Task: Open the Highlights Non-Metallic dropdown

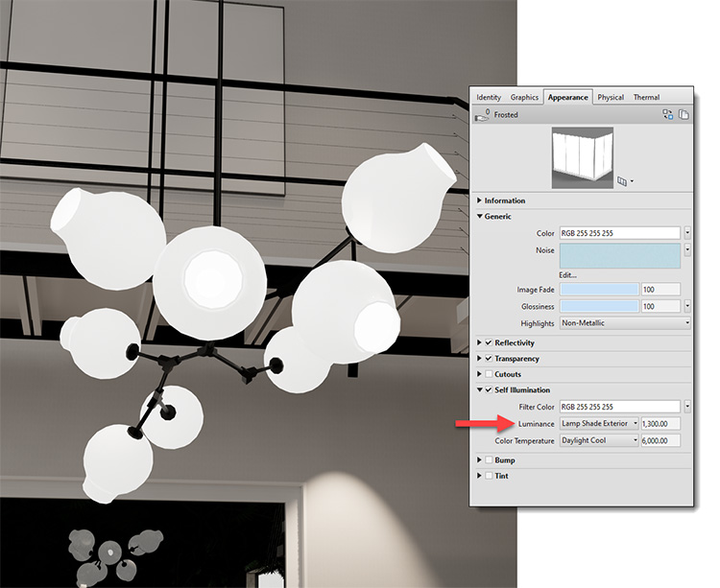Action: tap(625, 323)
